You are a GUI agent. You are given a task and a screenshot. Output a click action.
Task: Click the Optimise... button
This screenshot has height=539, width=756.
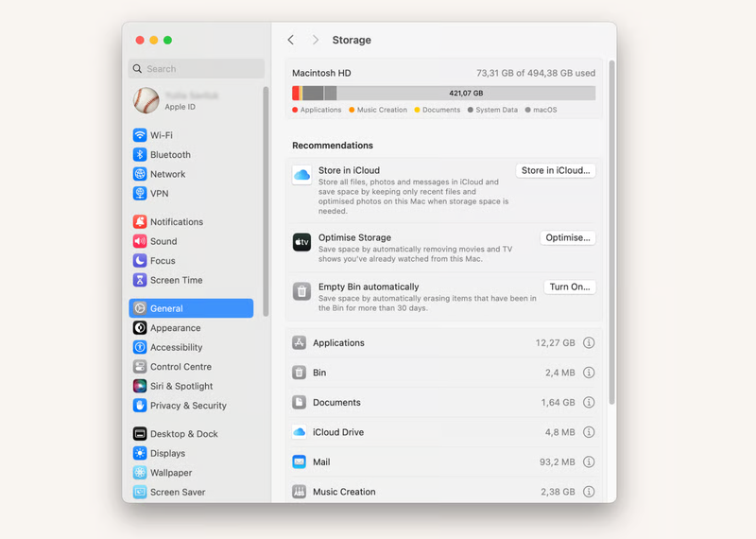pos(568,237)
